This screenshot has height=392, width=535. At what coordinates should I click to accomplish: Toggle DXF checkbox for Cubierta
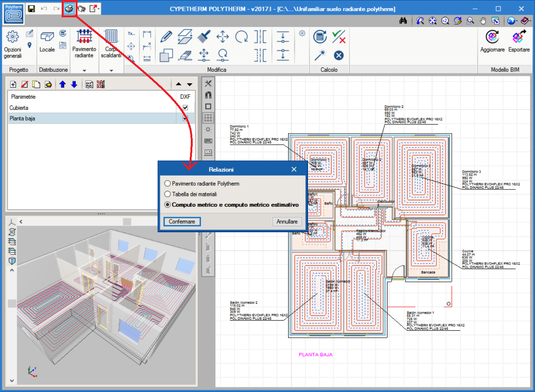click(x=185, y=108)
